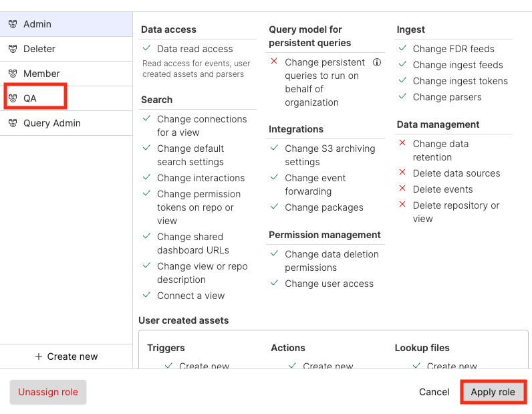Select the Query Admin role
Screen dimensions: 532x414
click(x=52, y=123)
